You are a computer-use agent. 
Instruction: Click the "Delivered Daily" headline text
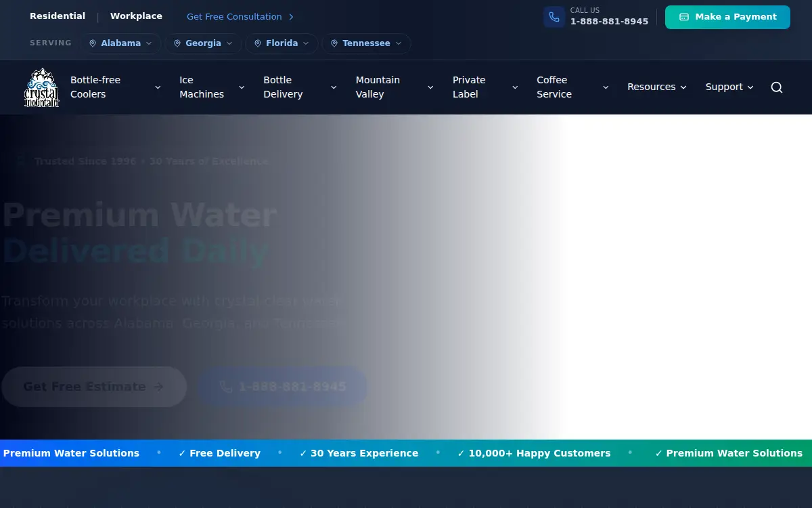pyautogui.click(x=135, y=251)
